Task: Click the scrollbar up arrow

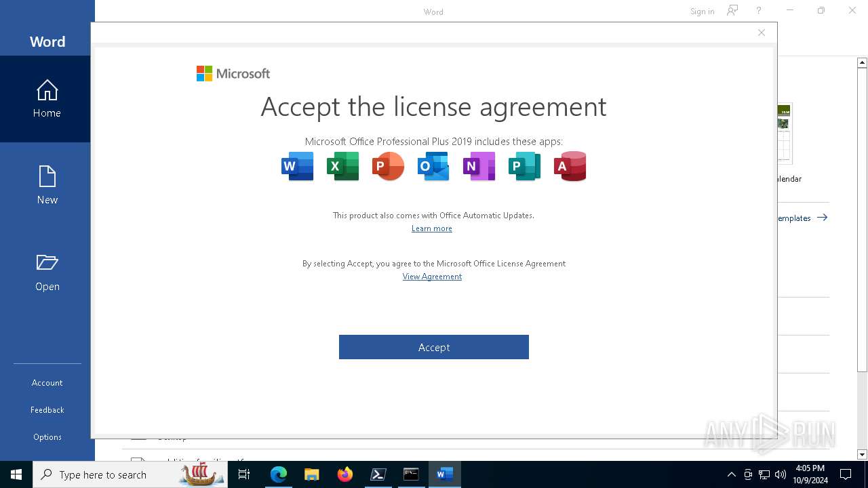Action: (x=862, y=62)
